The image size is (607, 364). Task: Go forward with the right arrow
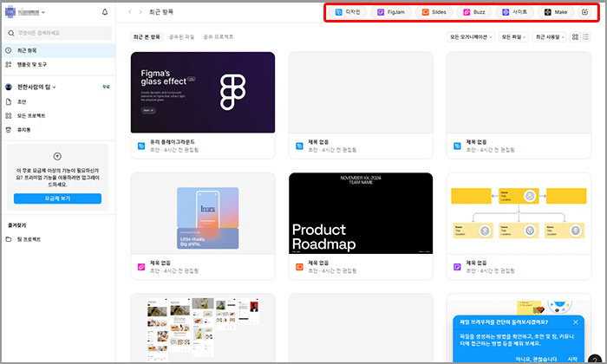(140, 12)
